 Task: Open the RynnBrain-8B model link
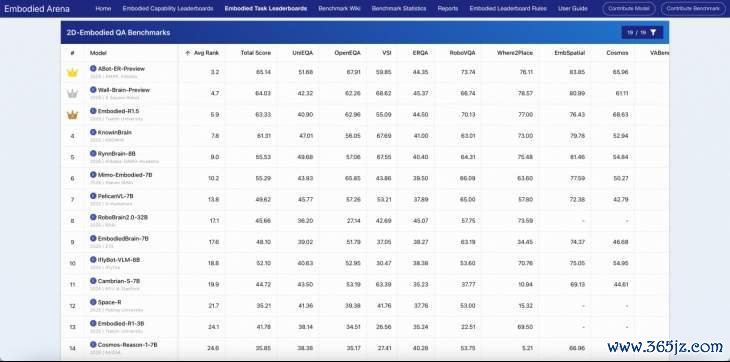tap(117, 154)
